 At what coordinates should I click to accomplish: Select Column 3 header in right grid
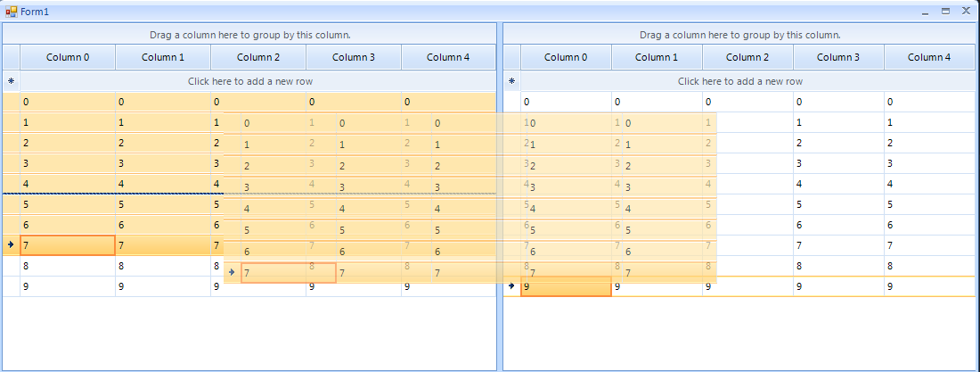pyautogui.click(x=838, y=57)
